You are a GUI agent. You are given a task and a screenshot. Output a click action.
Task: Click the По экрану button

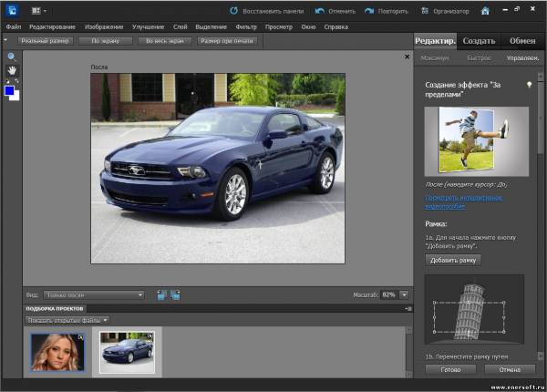[x=106, y=41]
